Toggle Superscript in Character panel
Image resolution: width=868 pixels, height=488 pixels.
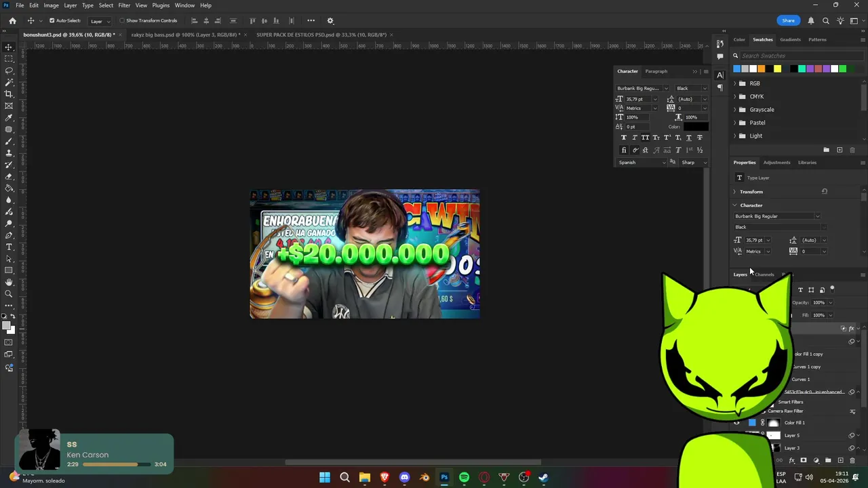point(667,138)
